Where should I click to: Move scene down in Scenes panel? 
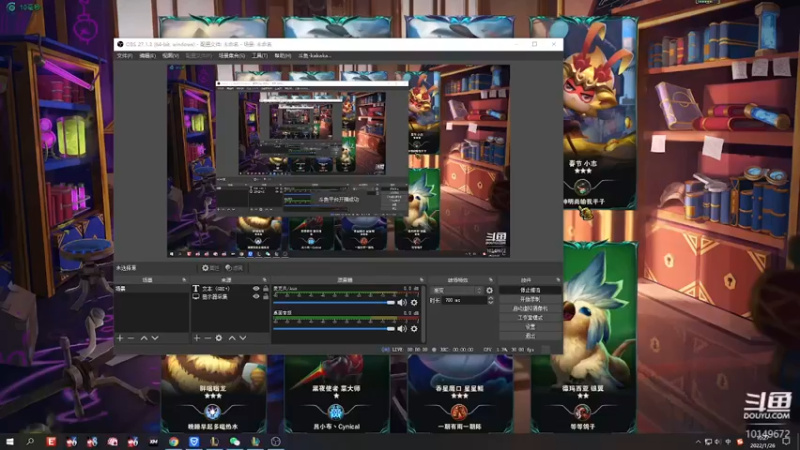[155, 338]
